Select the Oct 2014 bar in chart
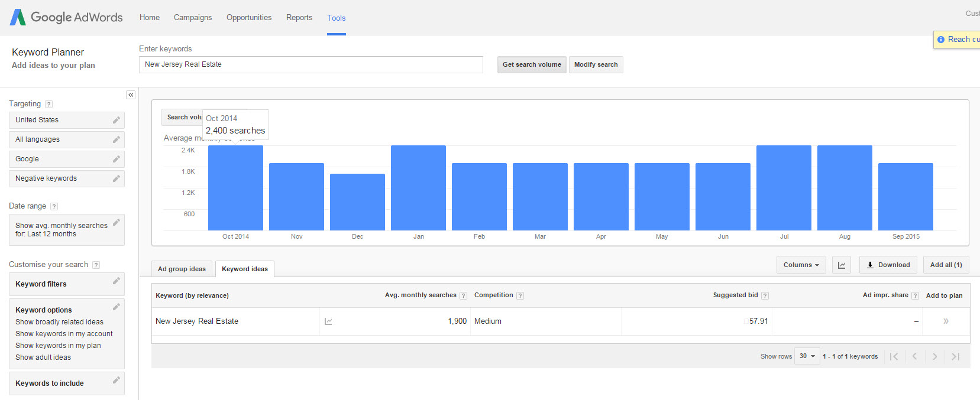Viewport: 980px width, 400px height. pos(235,188)
